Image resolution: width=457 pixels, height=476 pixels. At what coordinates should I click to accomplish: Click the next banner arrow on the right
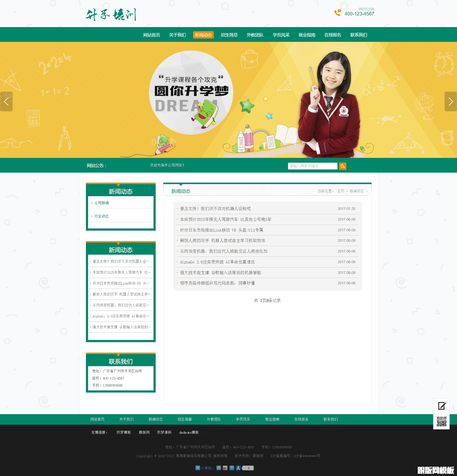[451, 102]
